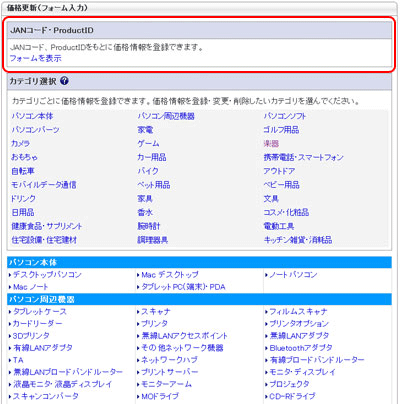
Task: Click the ドリンク category
Action: point(23,199)
